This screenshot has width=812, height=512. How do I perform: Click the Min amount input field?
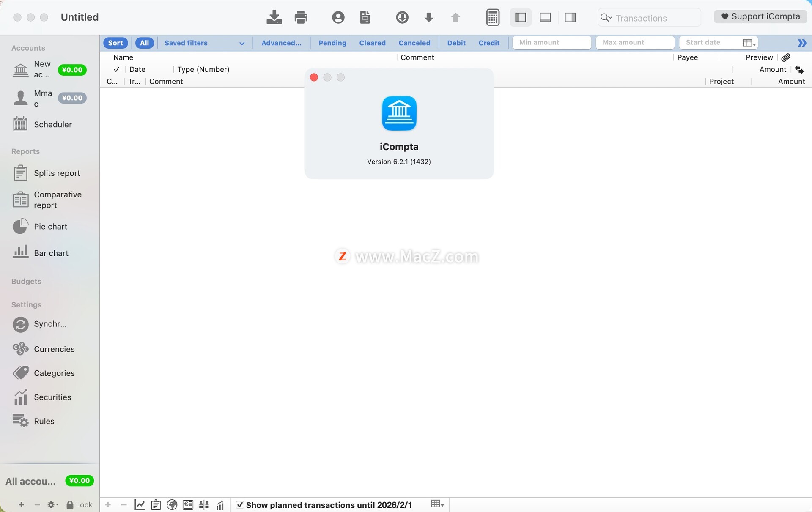click(x=551, y=43)
